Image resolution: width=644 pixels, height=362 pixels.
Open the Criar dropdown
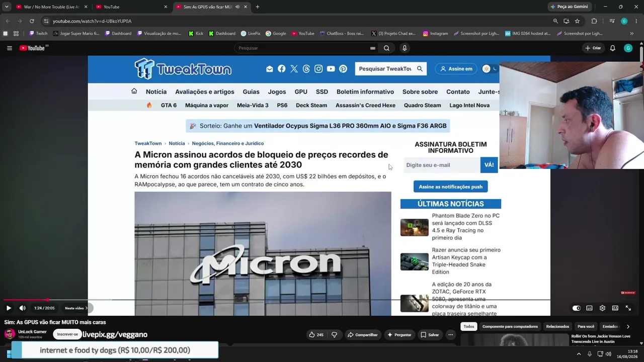593,48
